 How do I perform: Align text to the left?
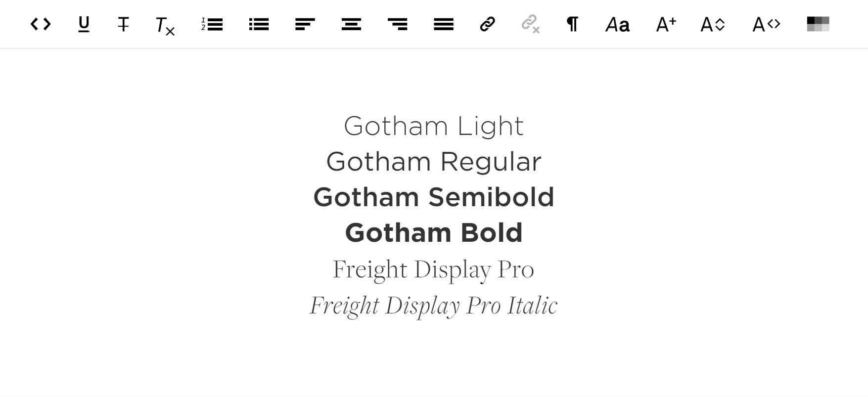point(305,24)
